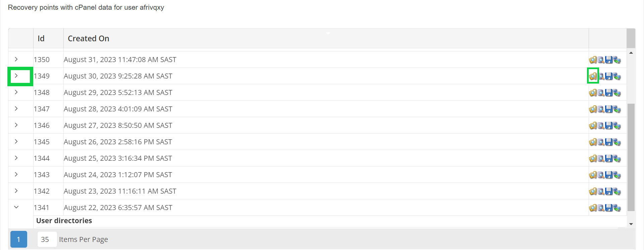Click folder-browse icon for recovery point 1350
This screenshot has height=250, width=644.
point(593,60)
